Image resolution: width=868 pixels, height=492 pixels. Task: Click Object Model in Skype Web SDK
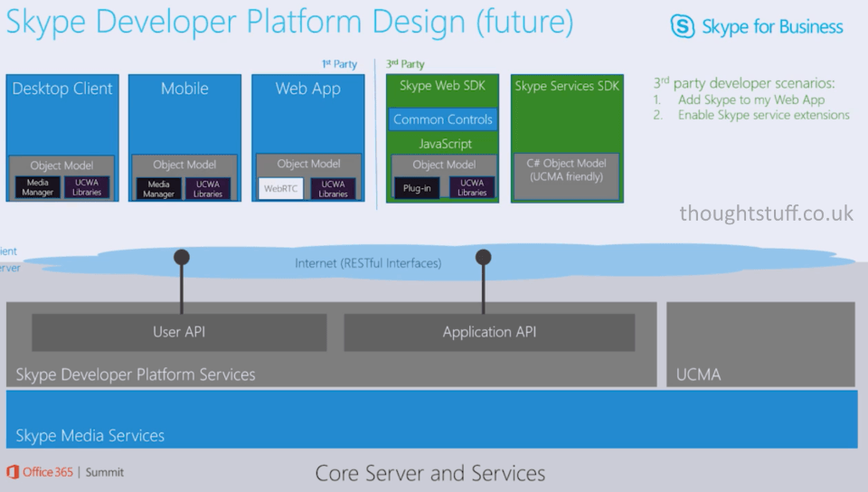tap(443, 165)
